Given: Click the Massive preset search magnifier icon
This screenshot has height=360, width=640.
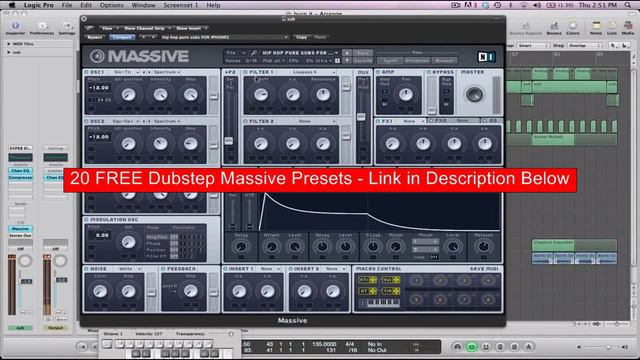Looking at the screenshot, I should (x=253, y=53).
